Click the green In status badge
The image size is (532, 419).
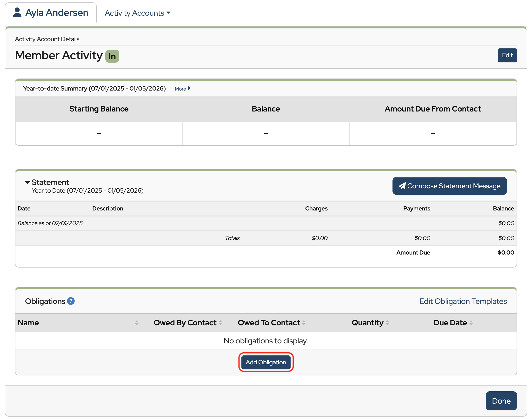click(x=112, y=56)
